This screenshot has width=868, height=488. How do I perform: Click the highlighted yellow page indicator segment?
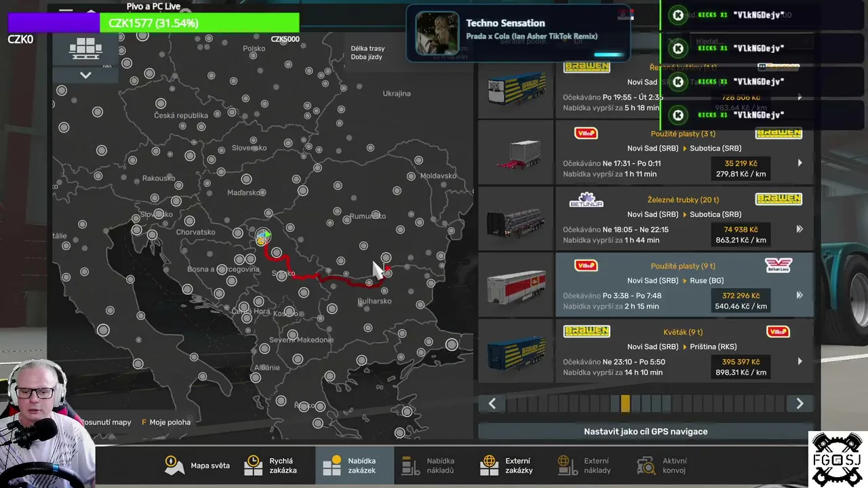click(x=625, y=403)
